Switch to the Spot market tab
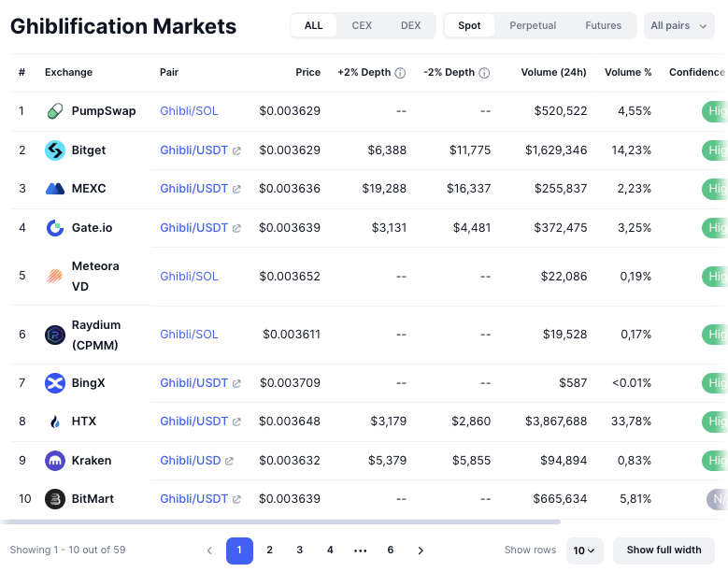728x572 pixels. 469,25
